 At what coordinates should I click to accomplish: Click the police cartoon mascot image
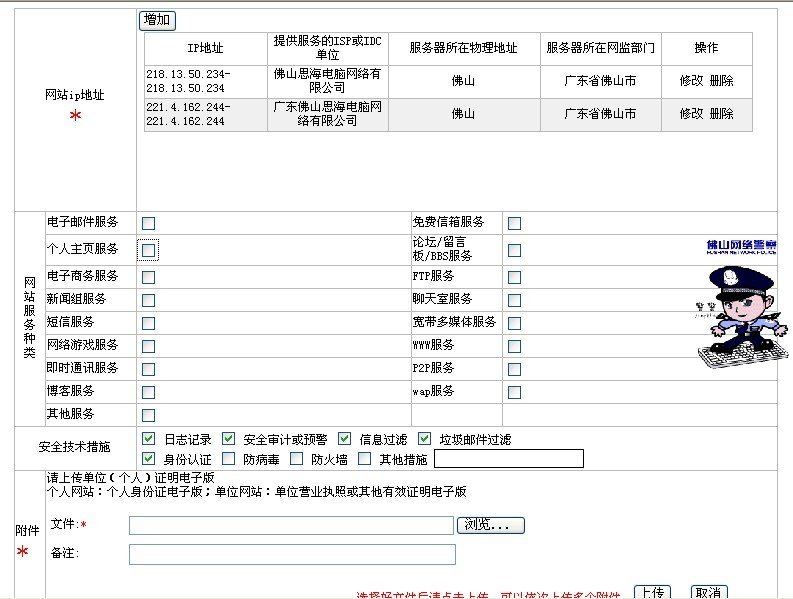[741, 316]
